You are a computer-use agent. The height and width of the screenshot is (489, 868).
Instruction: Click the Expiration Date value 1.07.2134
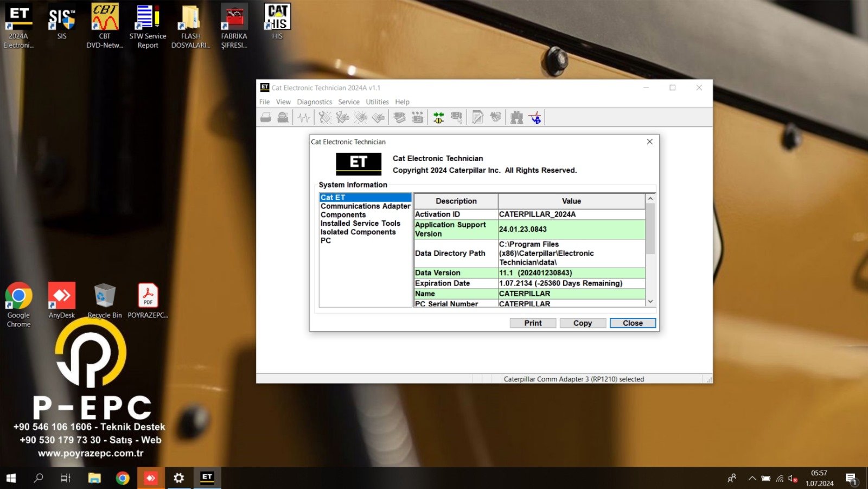coord(571,283)
